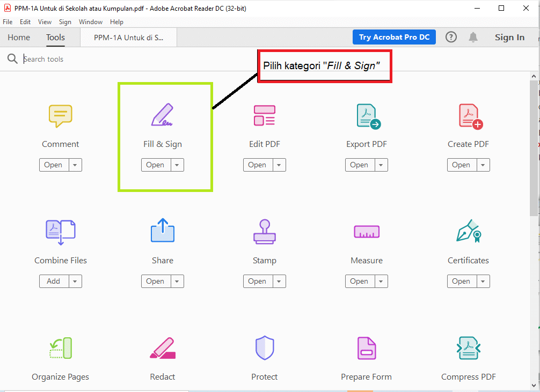Select the Stamp tool icon
The image size is (540, 392).
point(264,232)
